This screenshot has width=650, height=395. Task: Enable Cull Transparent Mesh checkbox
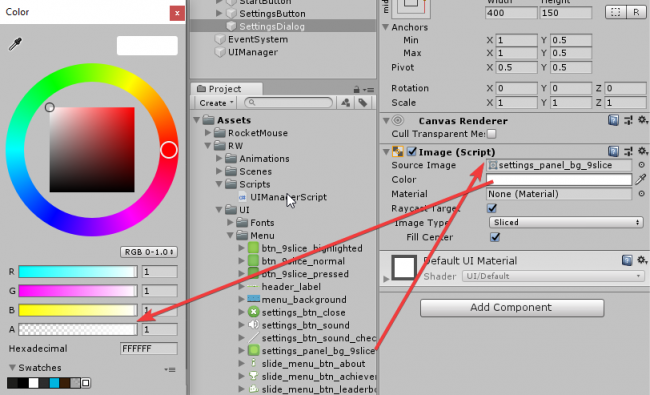(x=492, y=134)
